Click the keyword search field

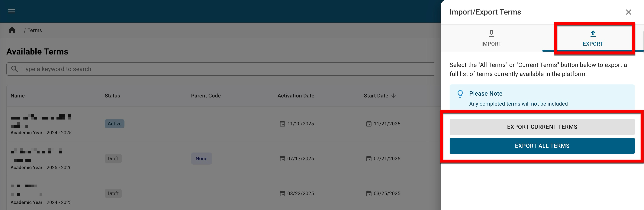[x=225, y=69]
